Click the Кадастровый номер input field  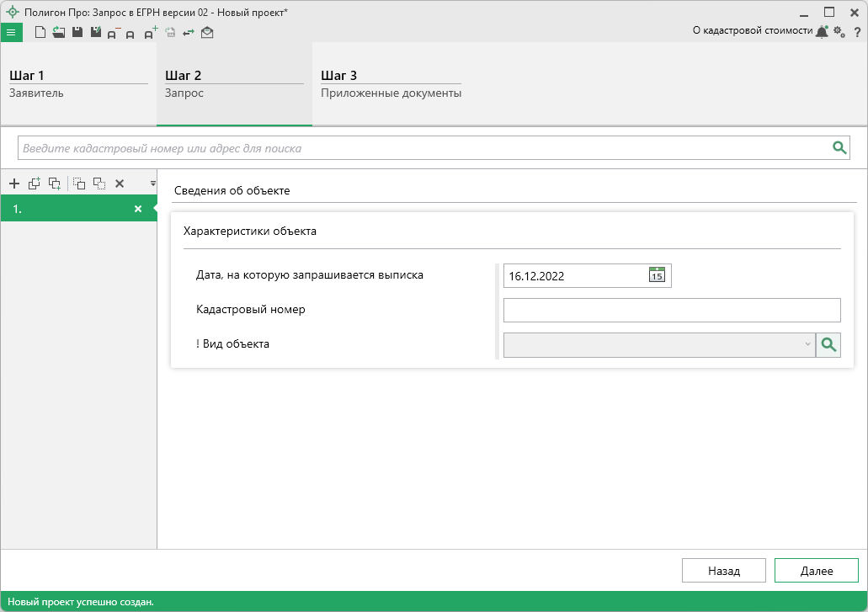point(671,310)
